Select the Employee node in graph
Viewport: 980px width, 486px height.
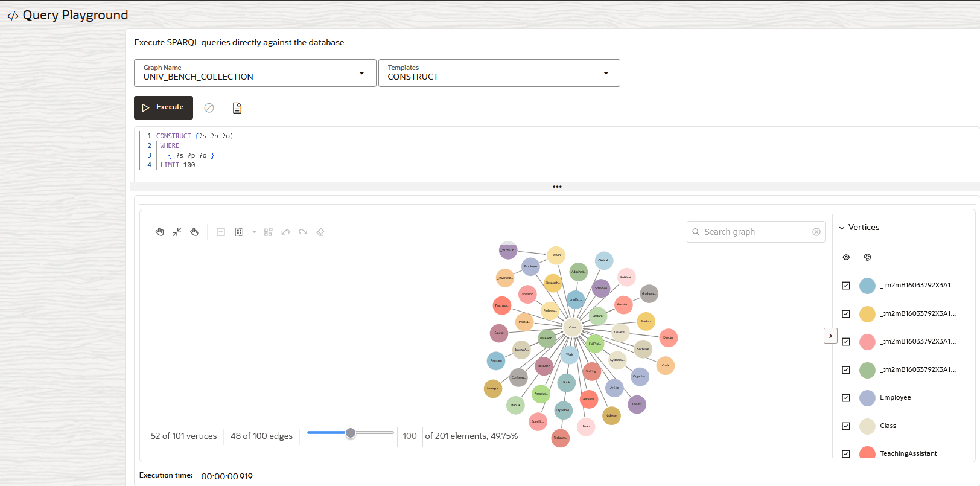pos(530,266)
